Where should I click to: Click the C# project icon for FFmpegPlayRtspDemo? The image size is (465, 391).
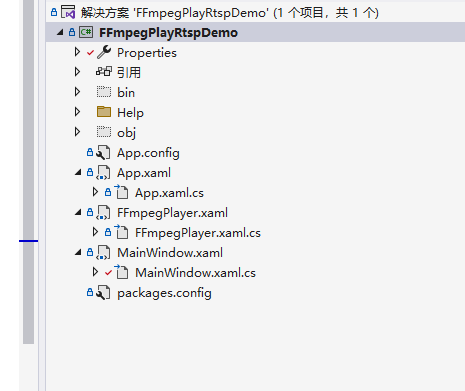[x=86, y=32]
